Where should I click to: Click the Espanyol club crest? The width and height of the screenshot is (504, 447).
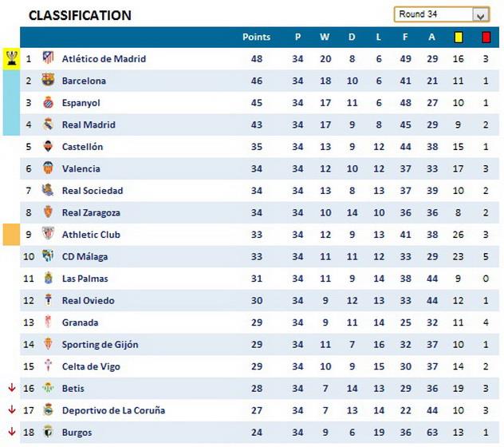(x=48, y=103)
